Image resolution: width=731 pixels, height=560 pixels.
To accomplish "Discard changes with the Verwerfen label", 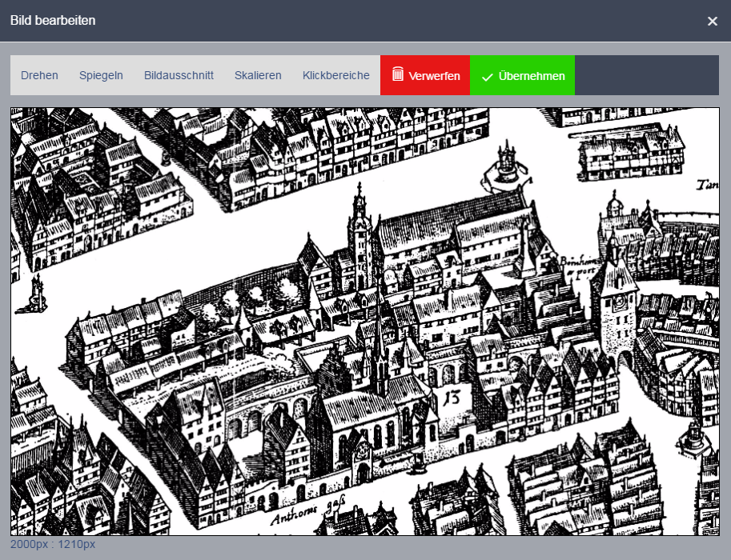I will [434, 76].
